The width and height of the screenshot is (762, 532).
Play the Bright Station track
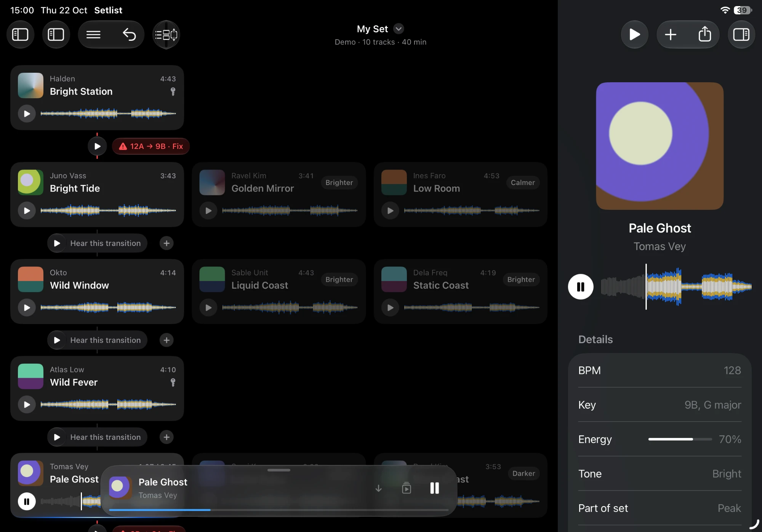[27, 113]
